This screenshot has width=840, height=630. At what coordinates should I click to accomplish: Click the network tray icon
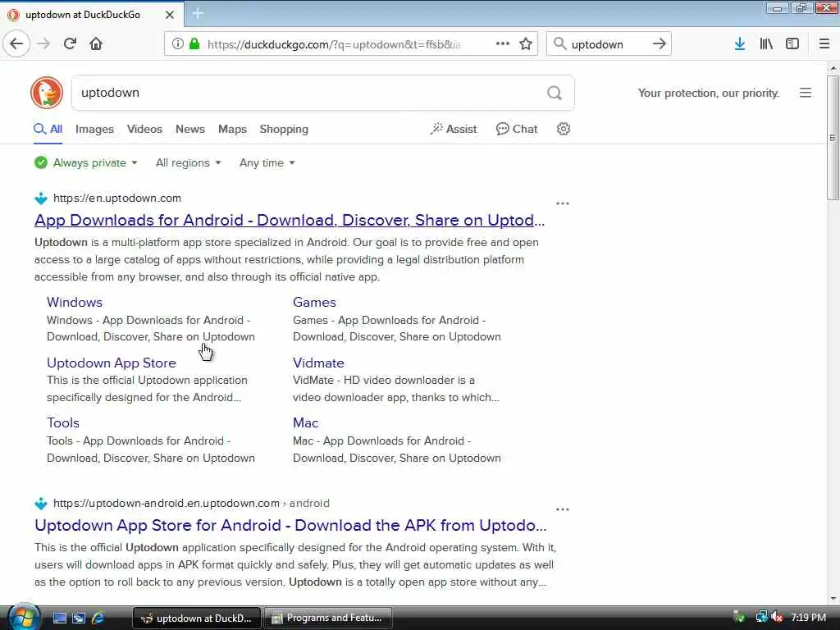761,618
